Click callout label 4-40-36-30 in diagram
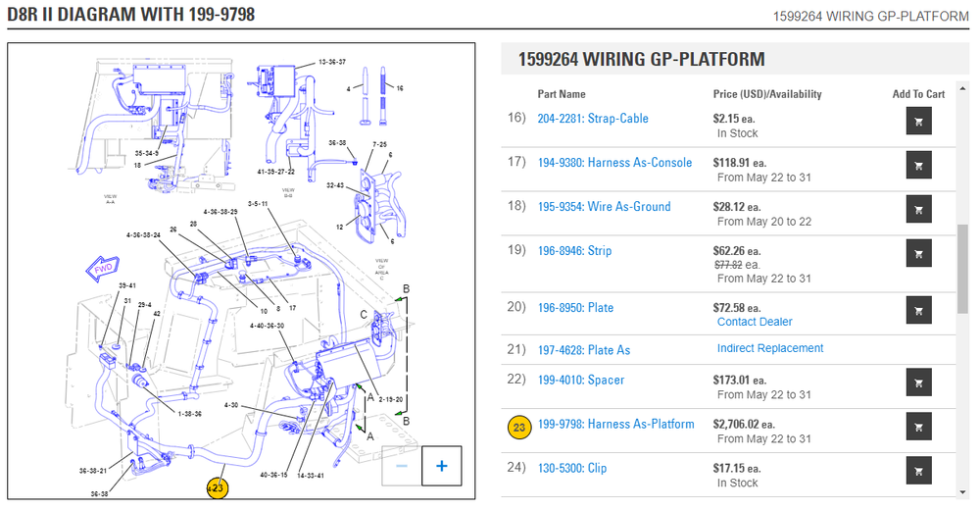 coord(267,326)
